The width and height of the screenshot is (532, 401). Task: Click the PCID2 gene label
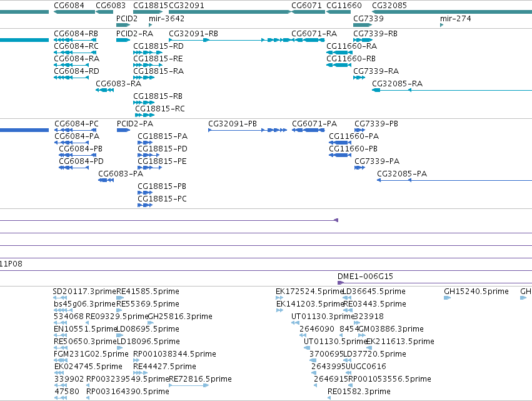click(x=127, y=18)
